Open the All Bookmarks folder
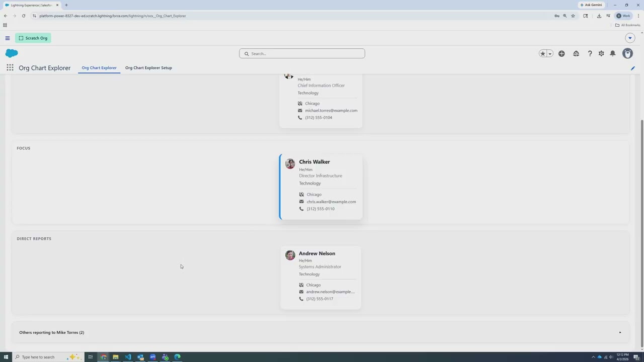The image size is (644, 362). 627,25
